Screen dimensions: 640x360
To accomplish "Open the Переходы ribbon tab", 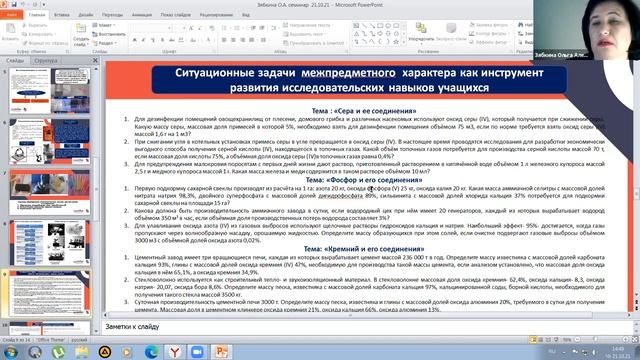I will [112, 15].
